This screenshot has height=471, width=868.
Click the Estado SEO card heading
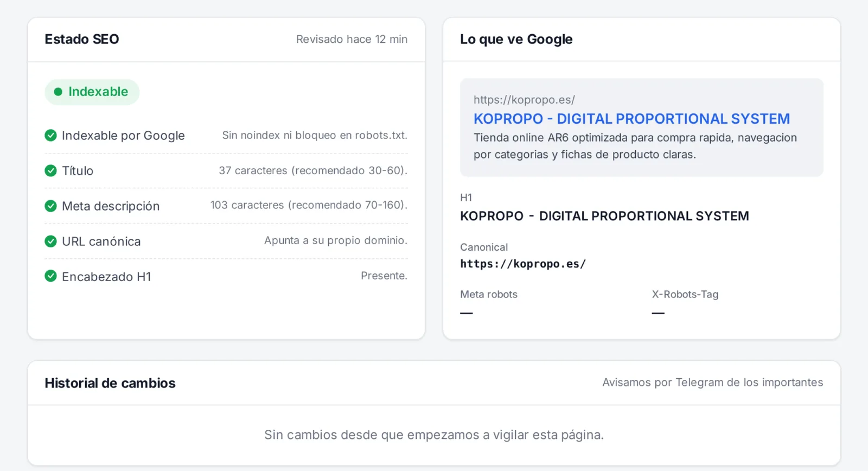tap(82, 39)
